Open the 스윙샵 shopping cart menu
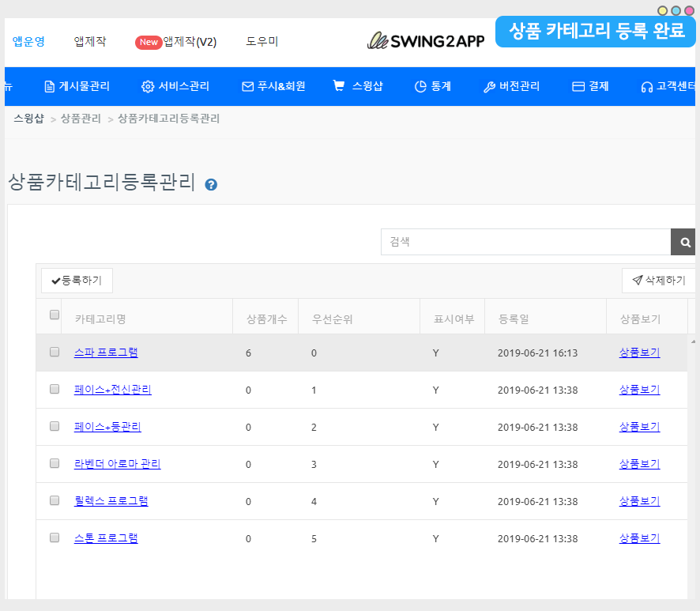700x611 pixels. tap(358, 87)
